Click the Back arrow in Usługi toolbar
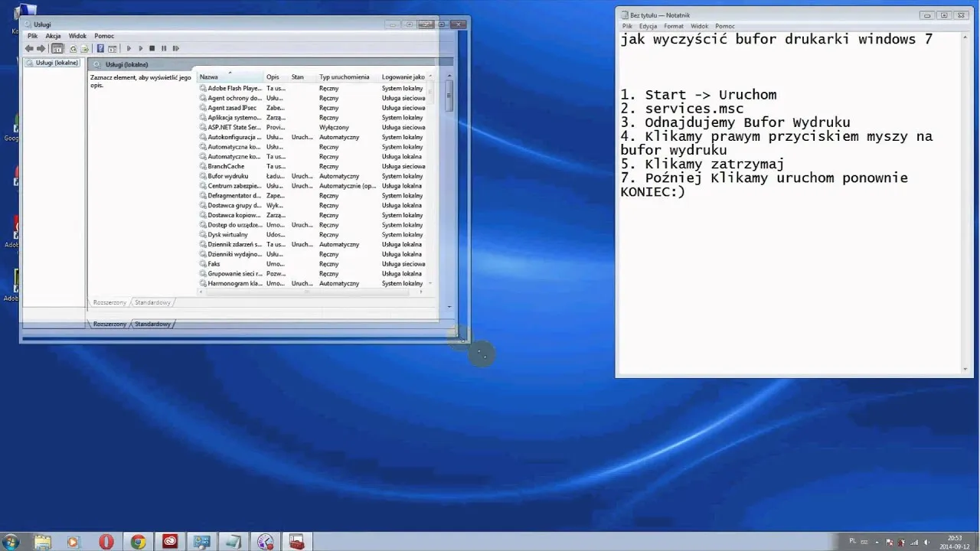The height and width of the screenshot is (551, 980). pos(29,48)
